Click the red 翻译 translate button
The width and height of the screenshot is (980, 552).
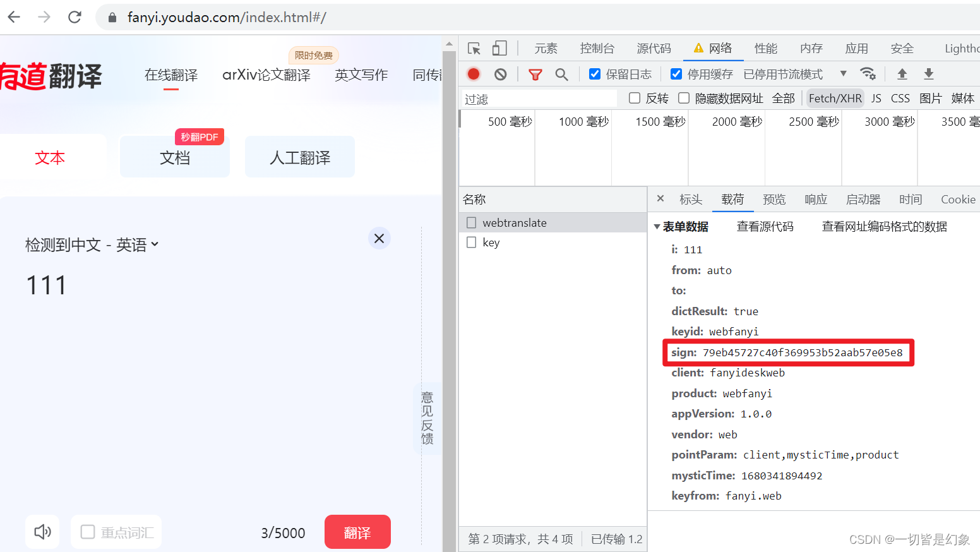click(357, 532)
